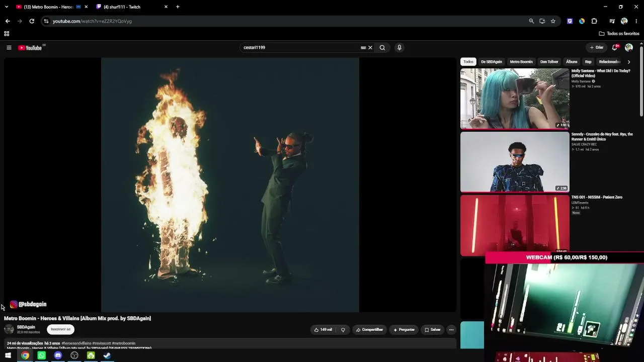
Task: Open more actions menu under the video
Action: click(451, 330)
